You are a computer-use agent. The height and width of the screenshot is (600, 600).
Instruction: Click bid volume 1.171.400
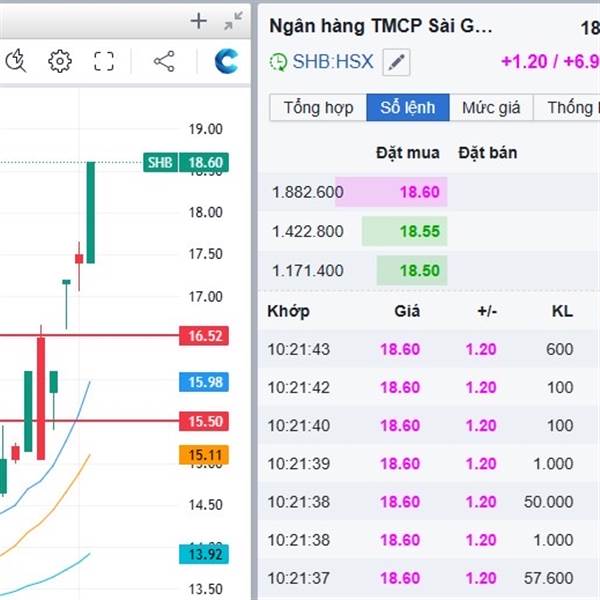coord(308,271)
